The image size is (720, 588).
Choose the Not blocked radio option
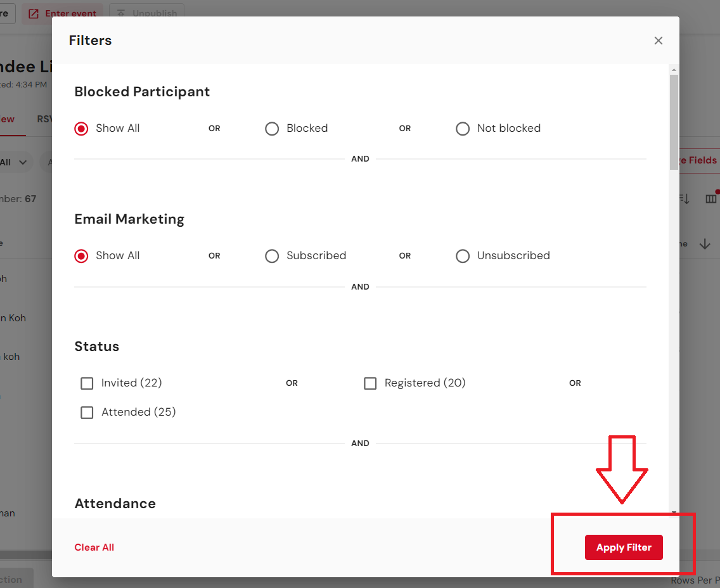click(463, 129)
